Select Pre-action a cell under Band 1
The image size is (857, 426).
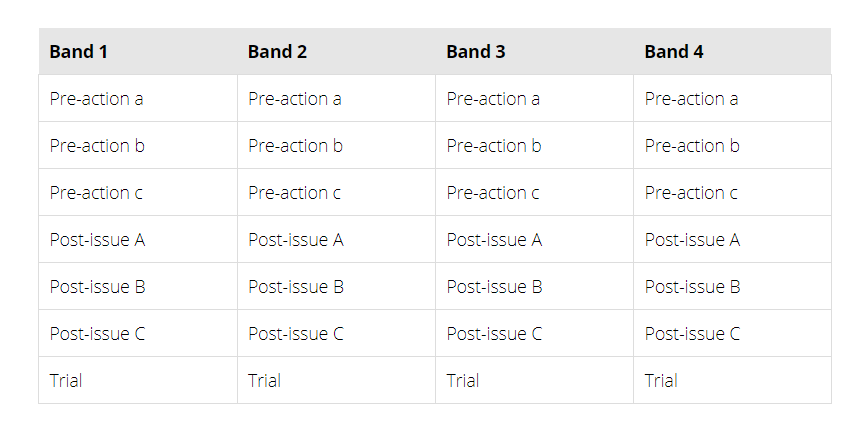tap(96, 99)
